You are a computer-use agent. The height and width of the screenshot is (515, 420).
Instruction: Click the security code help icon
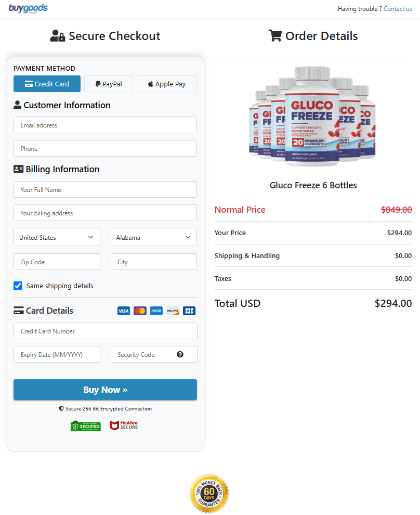180,354
